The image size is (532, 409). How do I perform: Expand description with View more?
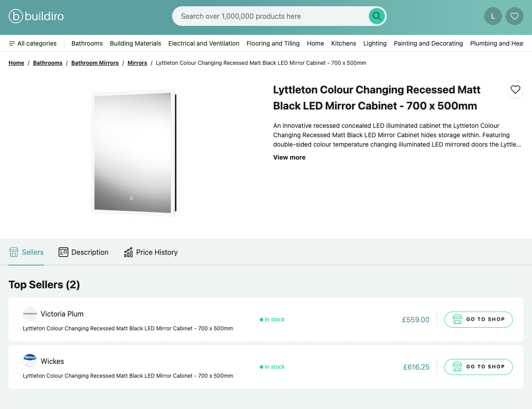click(289, 157)
